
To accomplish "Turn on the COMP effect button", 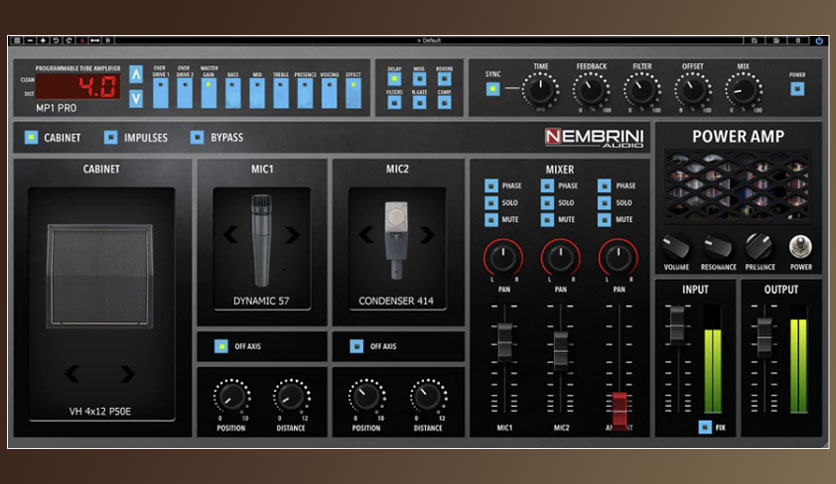I will (x=444, y=102).
